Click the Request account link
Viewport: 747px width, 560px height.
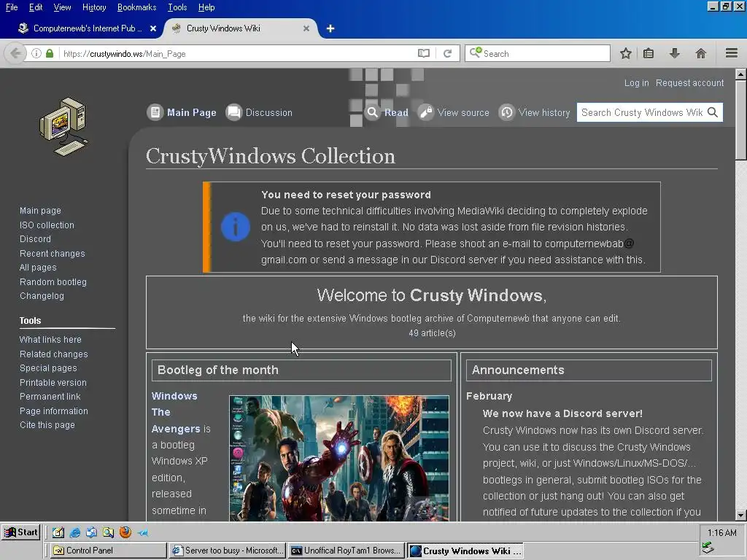pos(689,83)
